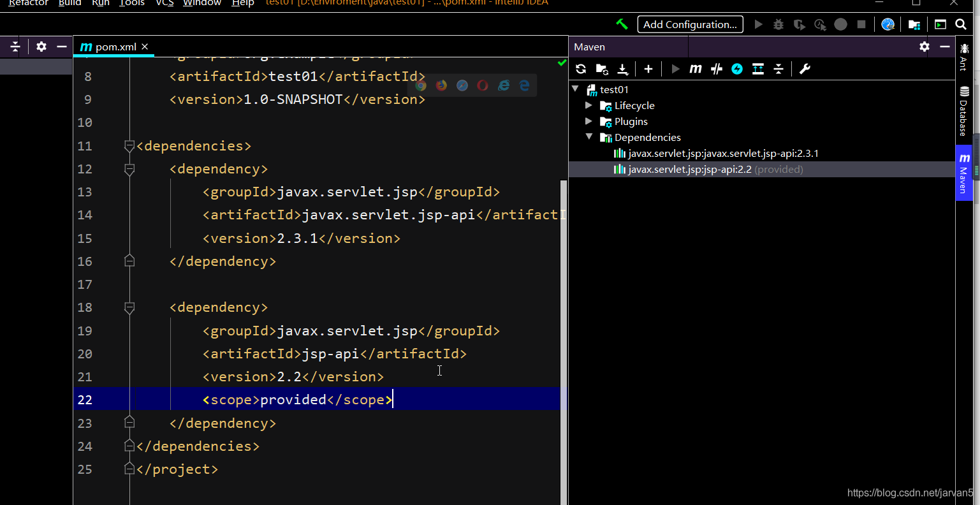Reimport all Maven projects refresh icon
The image size is (980, 505).
tap(580, 69)
